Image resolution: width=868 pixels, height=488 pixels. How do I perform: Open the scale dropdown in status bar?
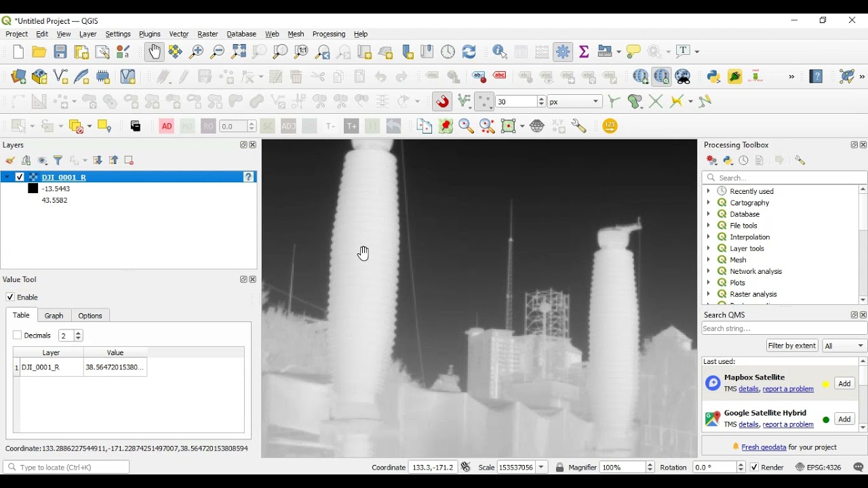click(542, 468)
